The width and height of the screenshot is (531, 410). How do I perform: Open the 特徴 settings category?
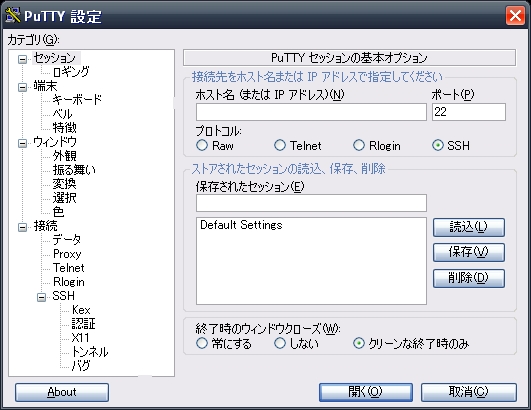point(64,128)
